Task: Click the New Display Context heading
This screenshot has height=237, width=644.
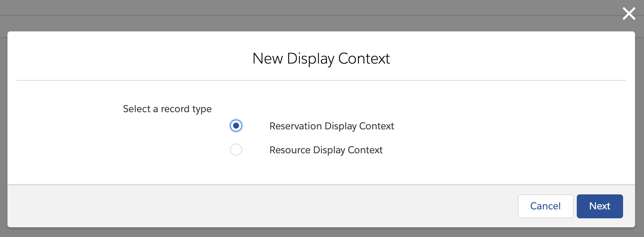Action: [x=321, y=59]
